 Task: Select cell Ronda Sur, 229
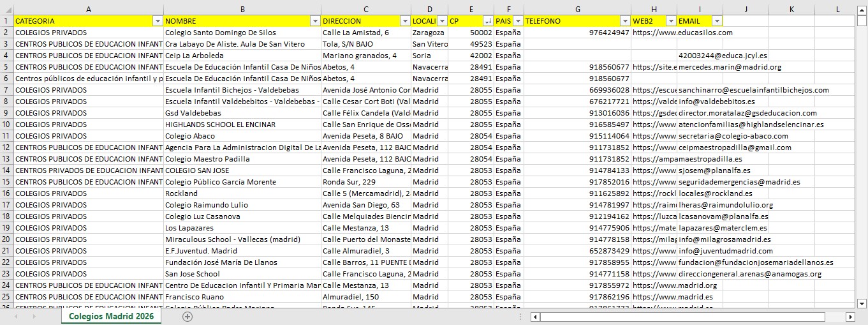(x=365, y=182)
